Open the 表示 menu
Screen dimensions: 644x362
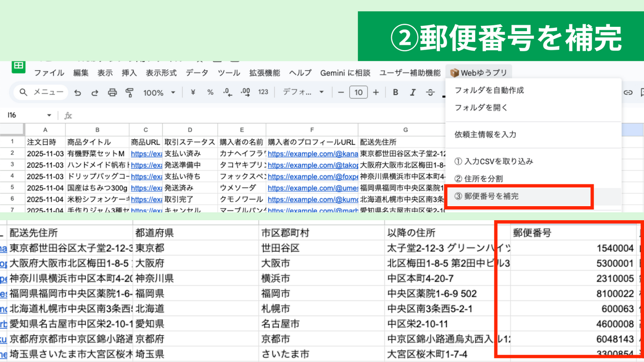tap(105, 73)
